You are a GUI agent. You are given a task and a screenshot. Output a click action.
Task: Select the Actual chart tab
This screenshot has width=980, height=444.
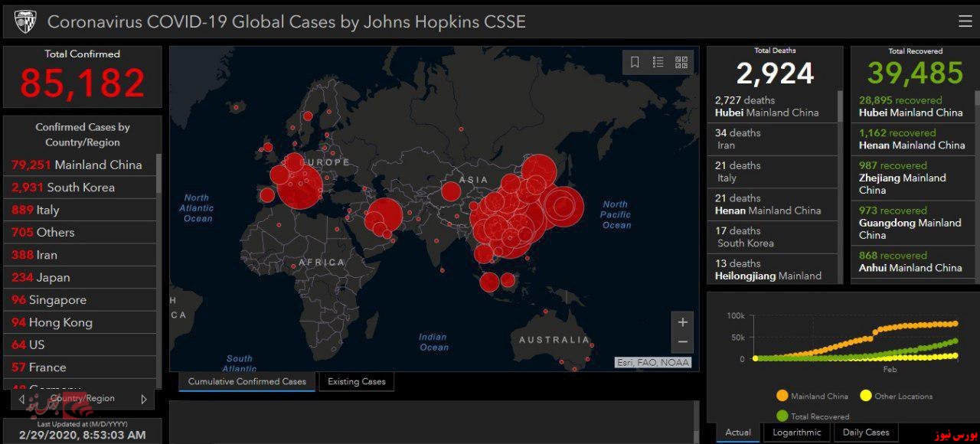(x=738, y=433)
